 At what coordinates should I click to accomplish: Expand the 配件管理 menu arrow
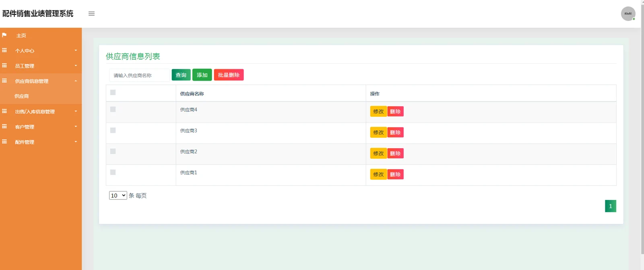[76, 142]
